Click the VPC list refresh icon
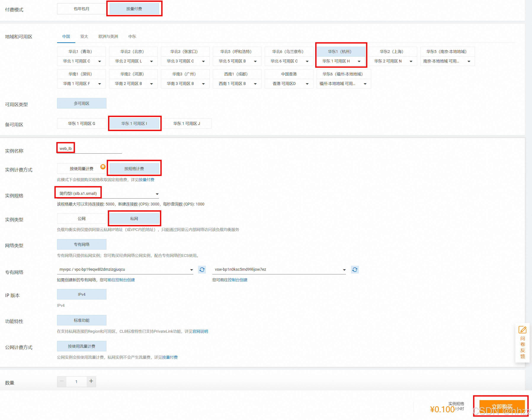The width and height of the screenshot is (532, 420). tap(202, 269)
